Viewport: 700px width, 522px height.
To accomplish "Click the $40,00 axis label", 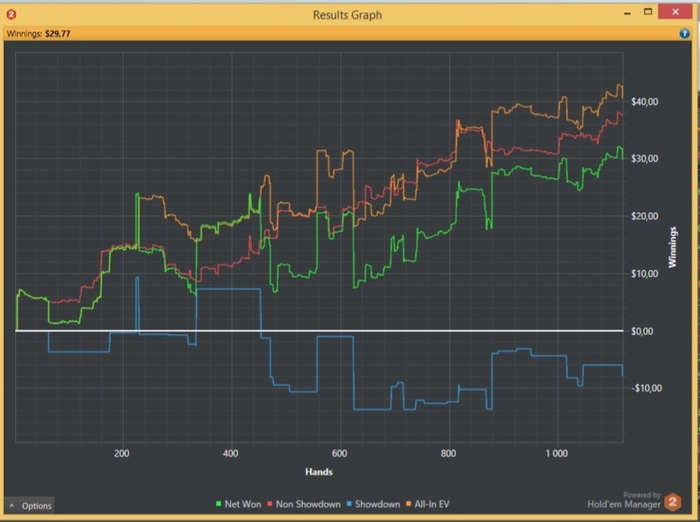I will 644,102.
